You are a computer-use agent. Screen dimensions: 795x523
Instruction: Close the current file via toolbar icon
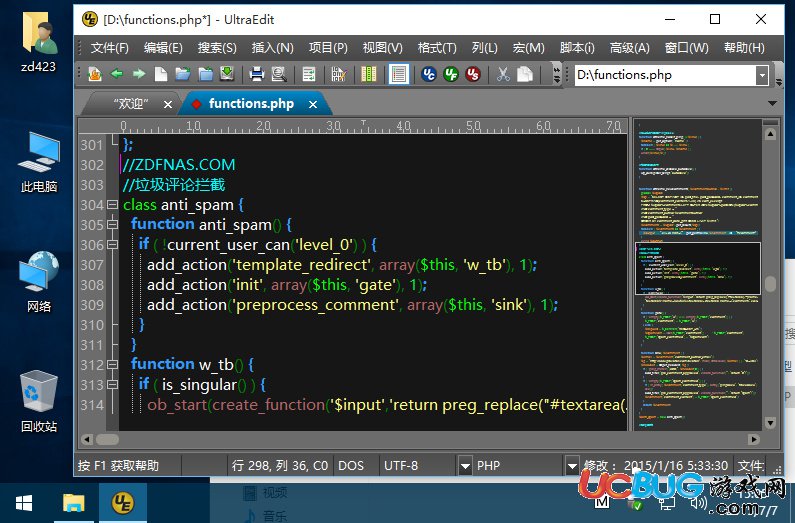(x=205, y=74)
